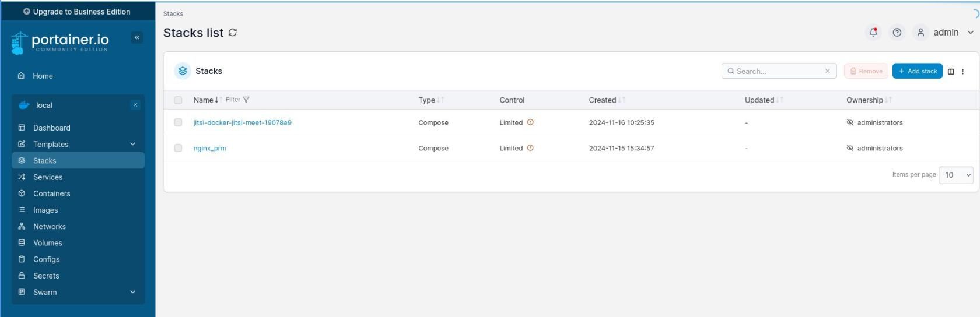Open the table settings kebab menu
This screenshot has height=317, width=980.
[963, 72]
